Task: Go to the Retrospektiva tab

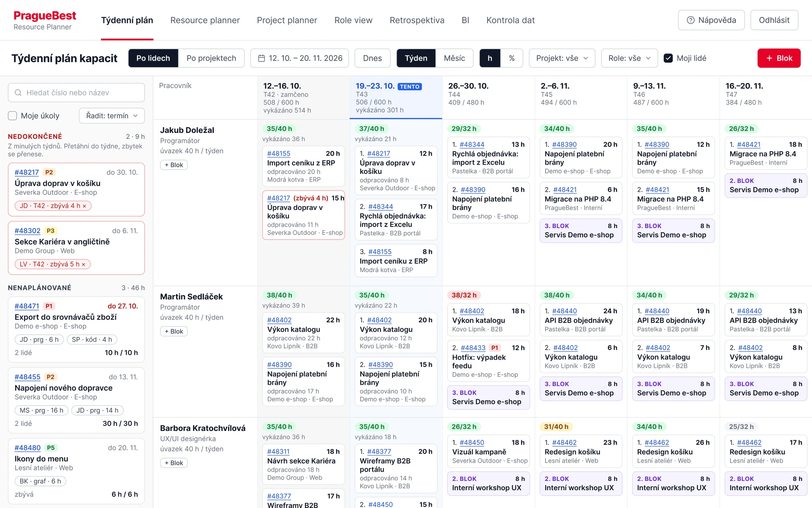Action: point(417,20)
